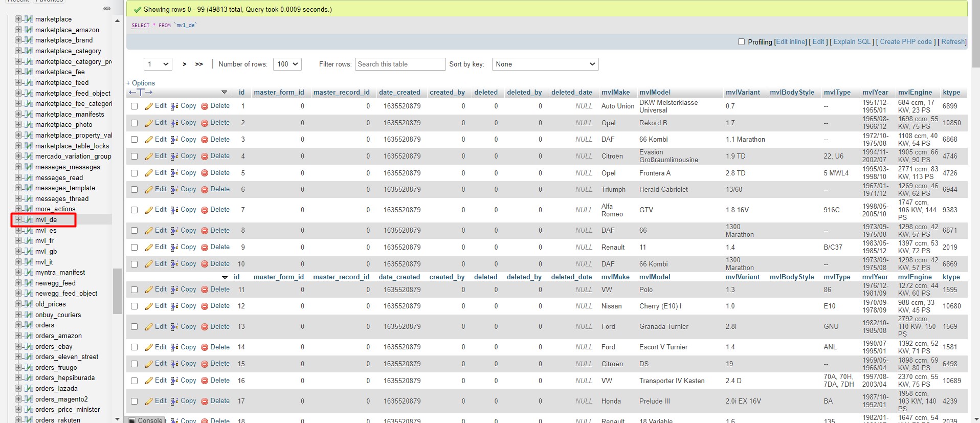980x423 pixels.
Task: Select the row checkbox for Citroën Evasion
Action: pos(135,156)
